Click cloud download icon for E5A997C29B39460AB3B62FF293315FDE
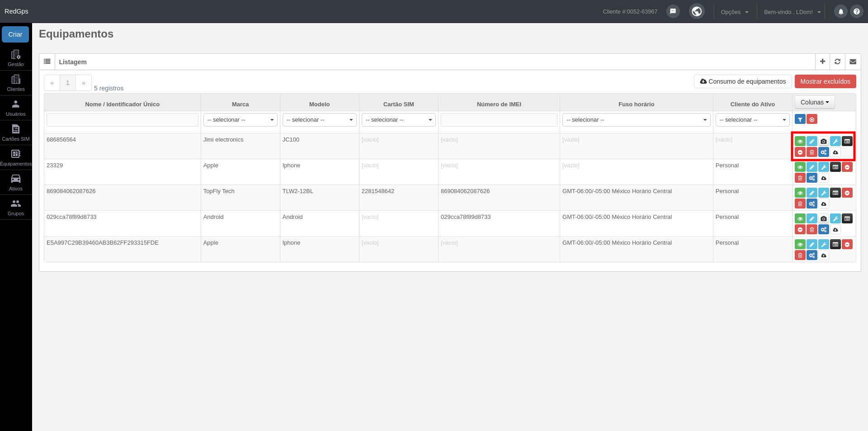 coord(824,256)
